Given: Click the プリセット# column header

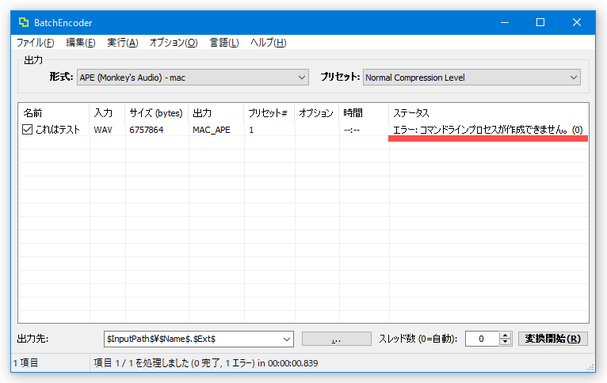Looking at the screenshot, I should [269, 113].
